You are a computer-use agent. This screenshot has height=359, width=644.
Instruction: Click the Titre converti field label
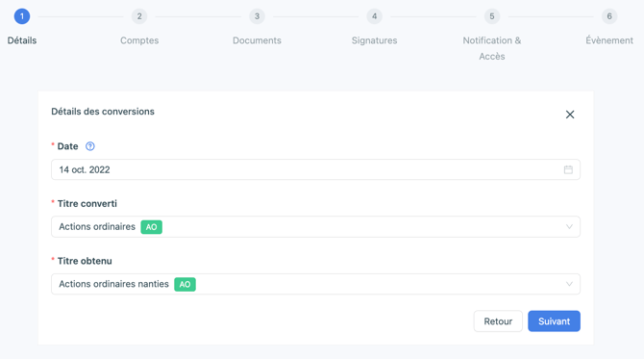[87, 203]
